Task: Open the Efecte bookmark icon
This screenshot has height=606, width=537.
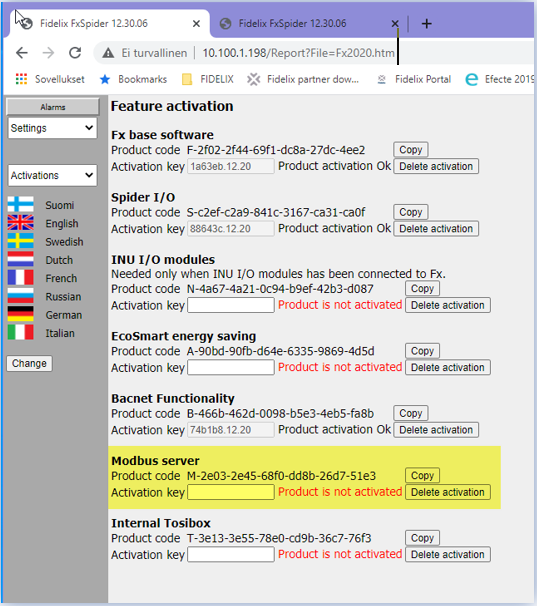Action: coord(472,80)
